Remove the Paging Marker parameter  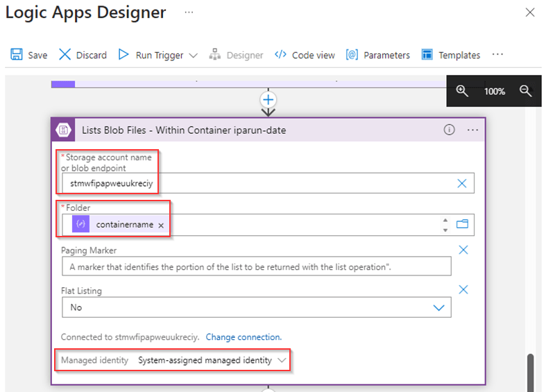tap(463, 250)
